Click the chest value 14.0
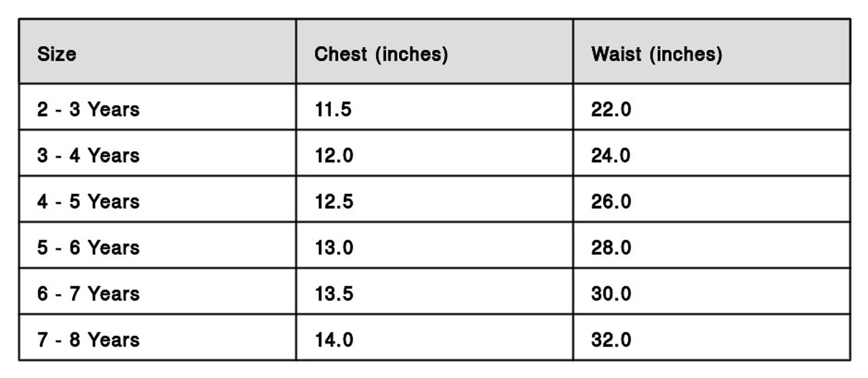This screenshot has width=868, height=378. click(334, 340)
